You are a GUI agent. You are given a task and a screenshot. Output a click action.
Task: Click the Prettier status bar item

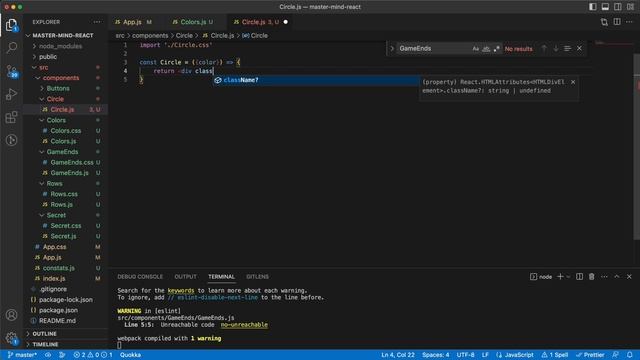pos(590,355)
